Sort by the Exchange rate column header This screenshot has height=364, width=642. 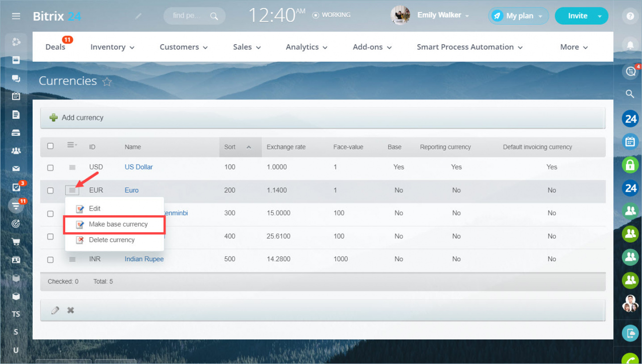coord(286,147)
